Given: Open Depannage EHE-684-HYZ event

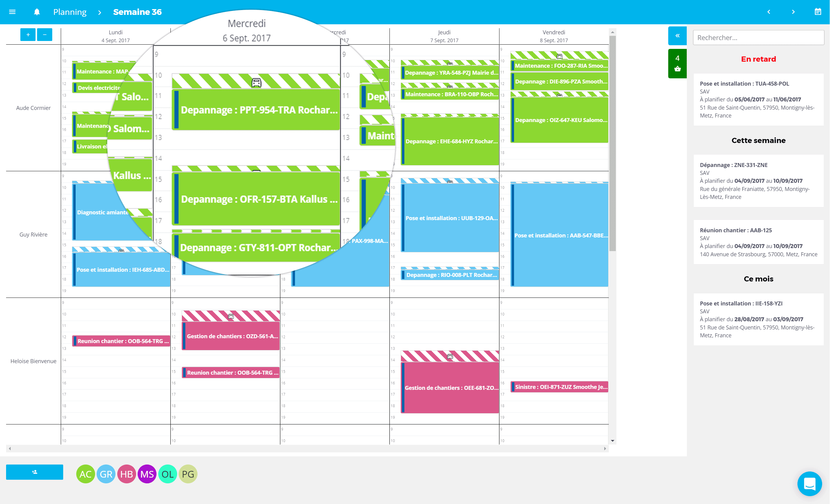Looking at the screenshot, I should tap(450, 141).
